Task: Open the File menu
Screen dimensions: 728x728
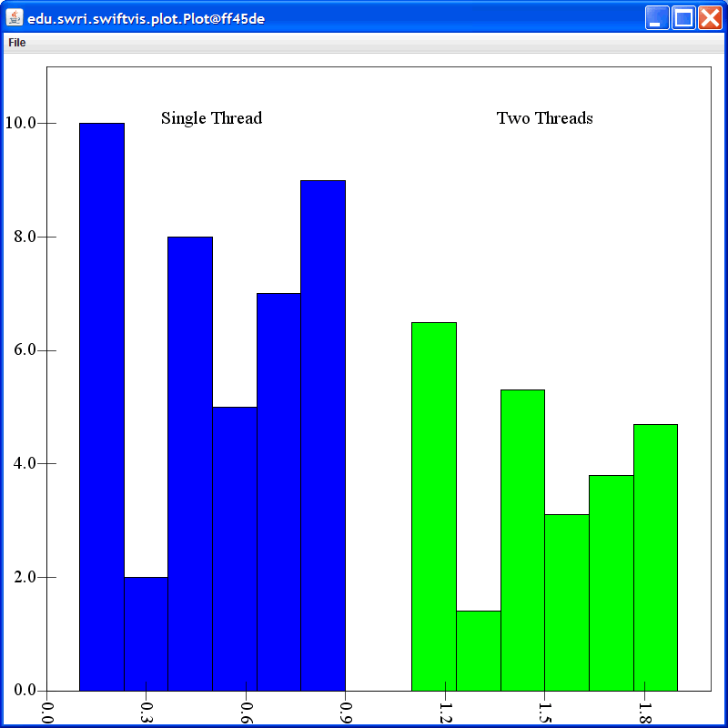Action: point(16,43)
